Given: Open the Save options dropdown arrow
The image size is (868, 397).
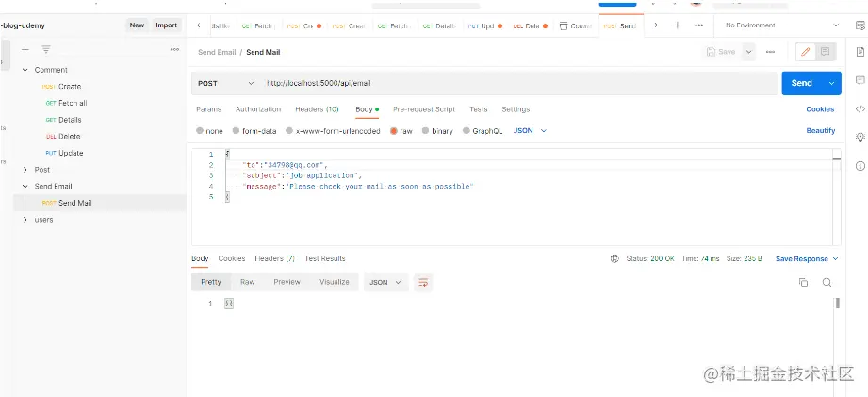Looking at the screenshot, I should click(x=749, y=52).
